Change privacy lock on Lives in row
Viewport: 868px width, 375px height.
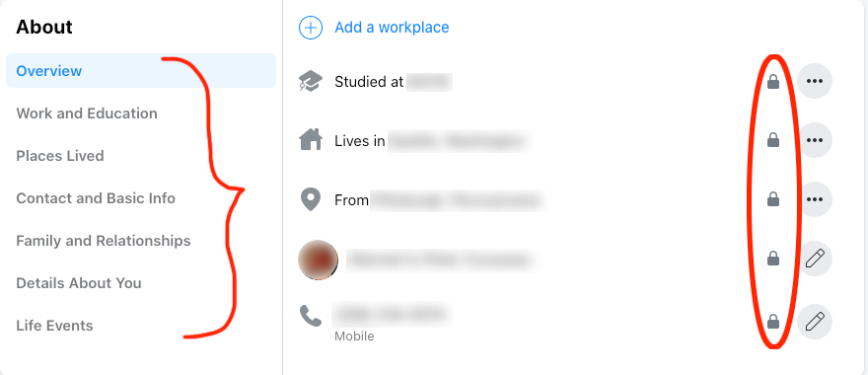pos(773,140)
